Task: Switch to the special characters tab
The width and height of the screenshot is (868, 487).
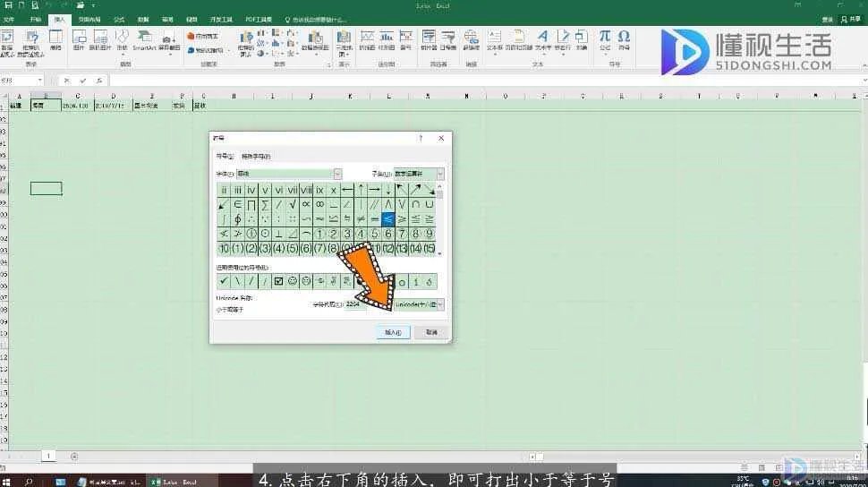Action: 256,157
